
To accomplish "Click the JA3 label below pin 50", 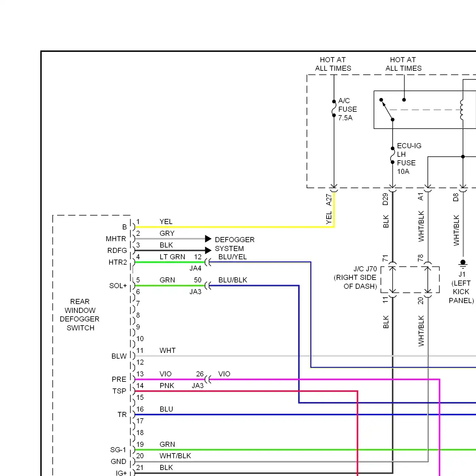I will [195, 292].
